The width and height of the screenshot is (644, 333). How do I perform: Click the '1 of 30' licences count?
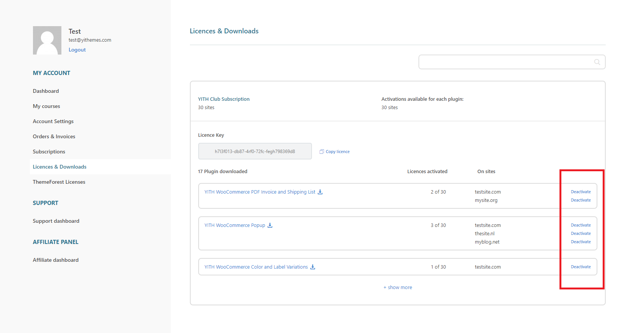(438, 267)
